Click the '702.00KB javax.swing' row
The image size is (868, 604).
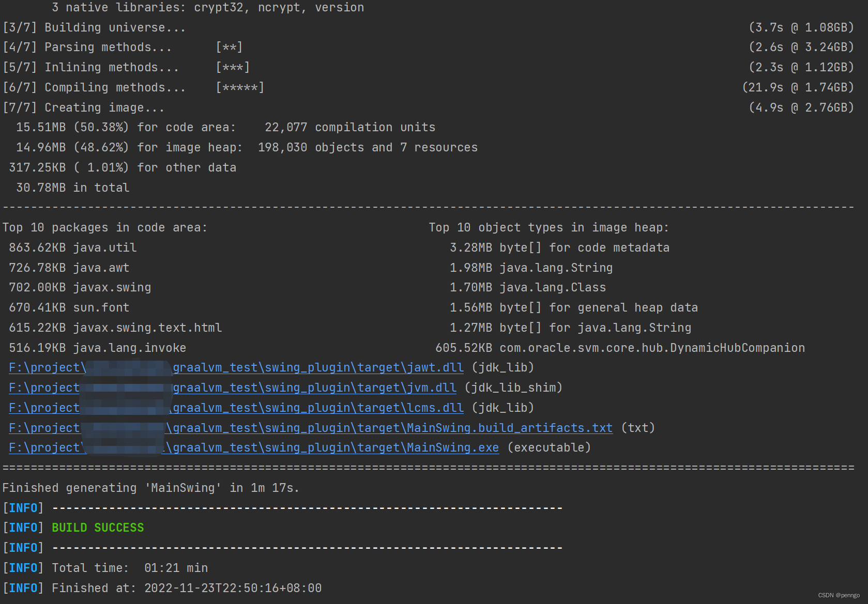click(80, 287)
